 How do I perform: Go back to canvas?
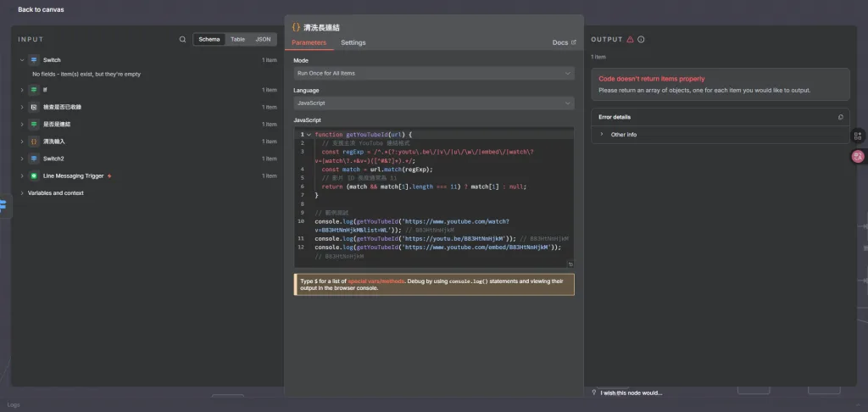click(x=41, y=9)
